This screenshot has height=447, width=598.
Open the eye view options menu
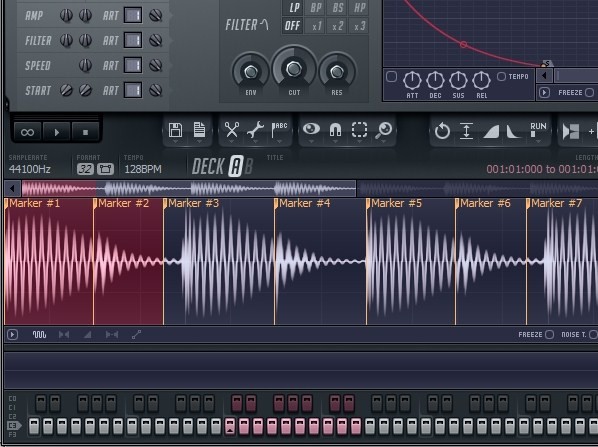311,129
